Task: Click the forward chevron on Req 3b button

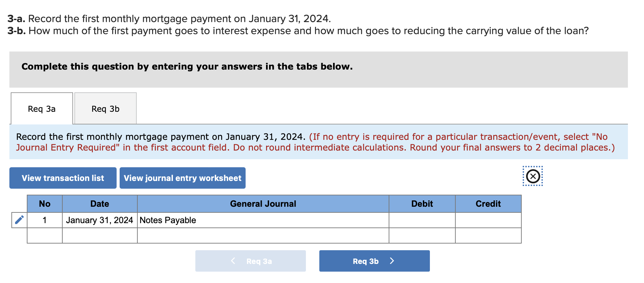Action: click(392, 261)
